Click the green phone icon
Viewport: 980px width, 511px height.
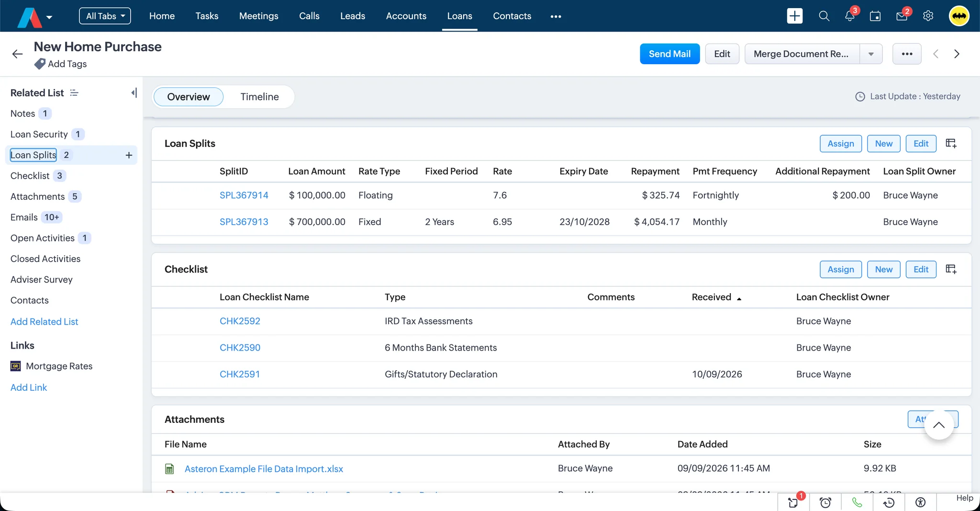tap(857, 502)
